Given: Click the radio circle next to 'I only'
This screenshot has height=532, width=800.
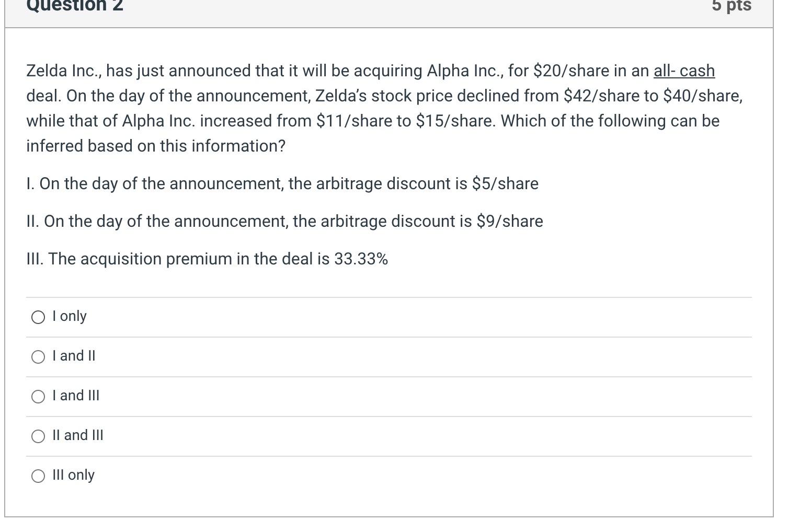Looking at the screenshot, I should pyautogui.click(x=37, y=317).
